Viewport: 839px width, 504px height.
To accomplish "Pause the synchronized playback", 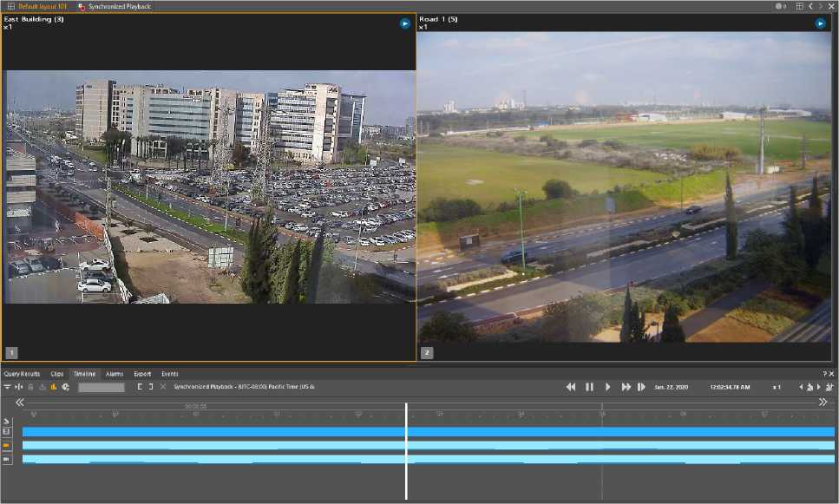I will click(x=589, y=387).
